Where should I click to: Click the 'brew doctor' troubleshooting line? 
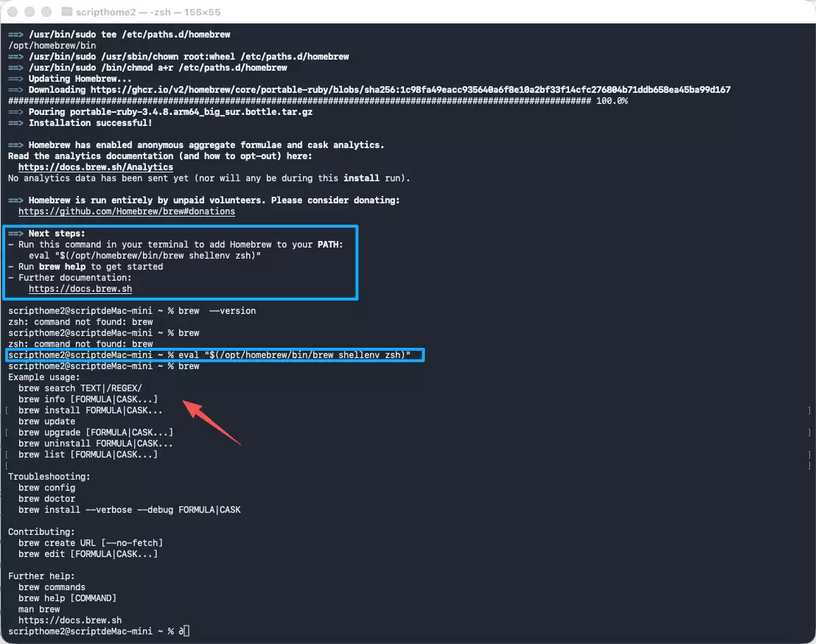click(47, 499)
